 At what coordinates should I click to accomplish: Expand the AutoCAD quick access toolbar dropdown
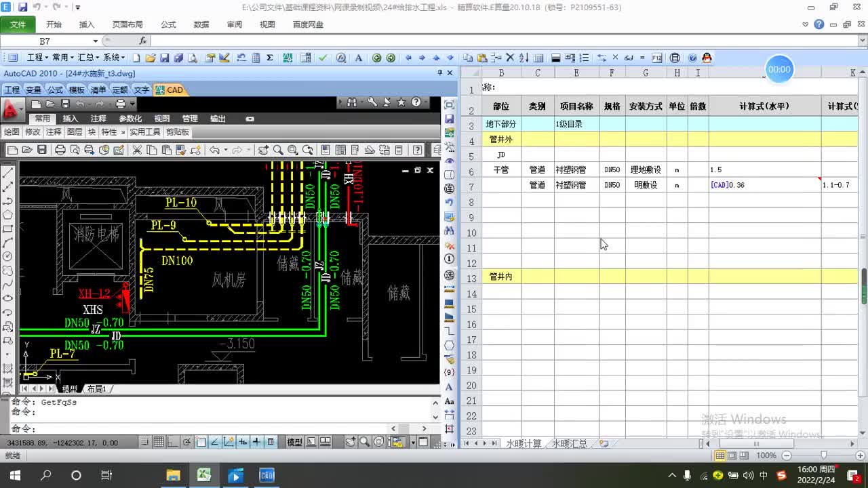133,104
